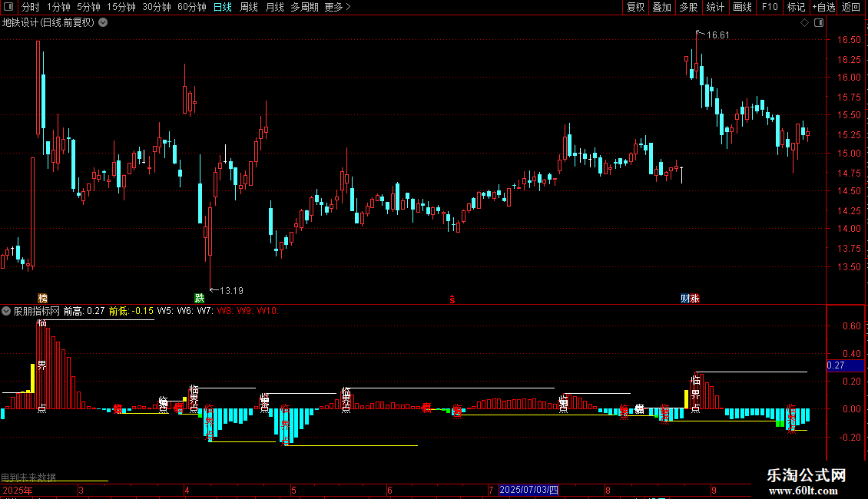Click the 用到未来数据 notice text
The width and height of the screenshot is (868, 499).
coord(28,477)
